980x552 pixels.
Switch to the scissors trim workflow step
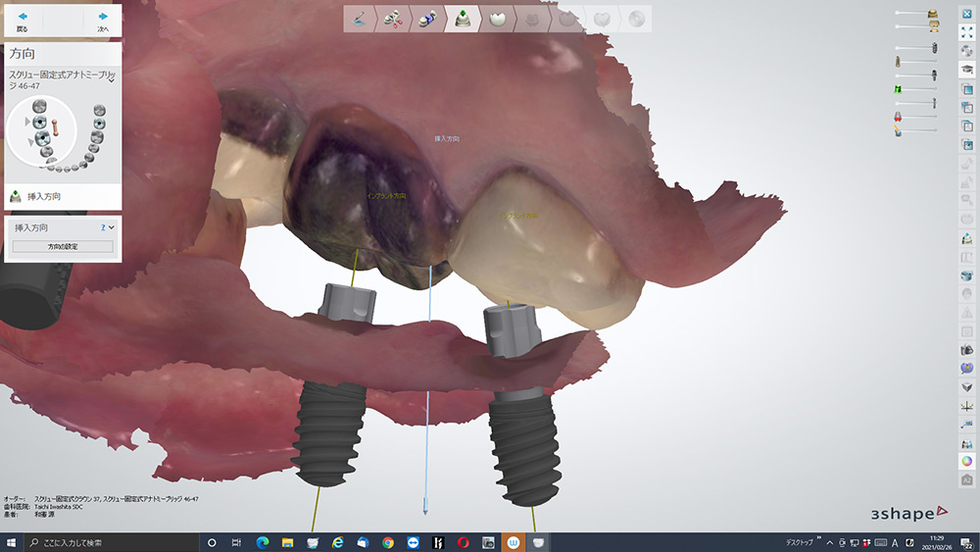394,19
